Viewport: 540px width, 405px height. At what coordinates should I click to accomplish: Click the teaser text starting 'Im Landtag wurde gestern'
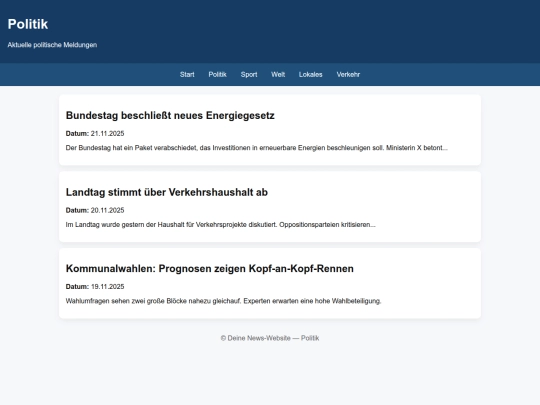(220, 225)
